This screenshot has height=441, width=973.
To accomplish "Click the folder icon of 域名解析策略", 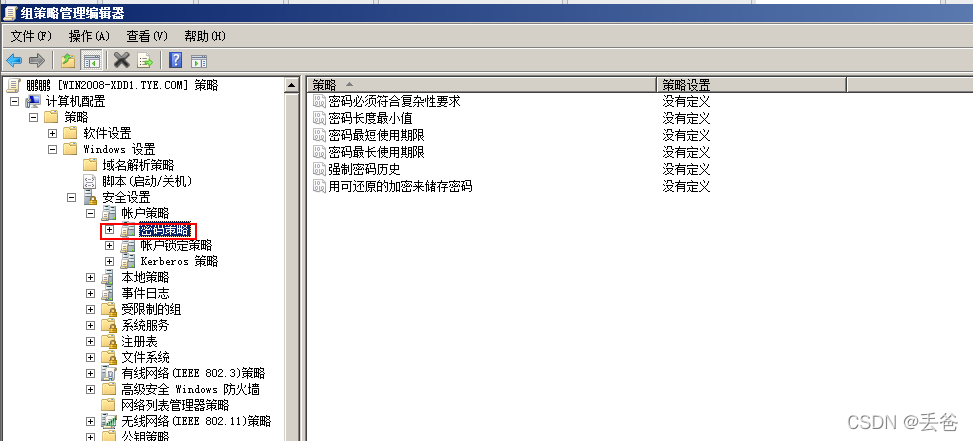I will (x=90, y=165).
